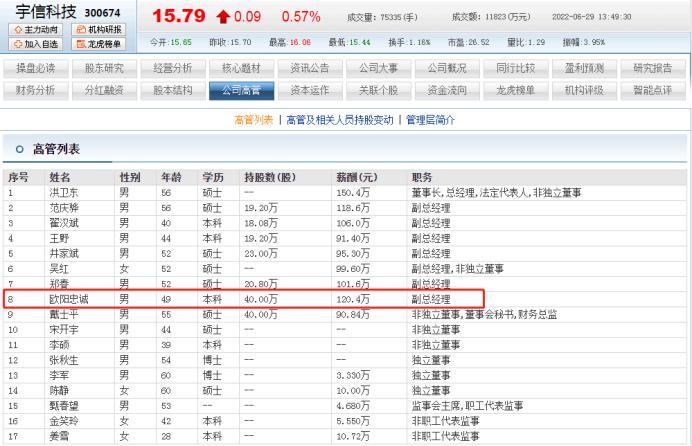Click name 甄春望 in row 15
Image resolution: width=692 pixels, height=446 pixels.
pyautogui.click(x=64, y=406)
